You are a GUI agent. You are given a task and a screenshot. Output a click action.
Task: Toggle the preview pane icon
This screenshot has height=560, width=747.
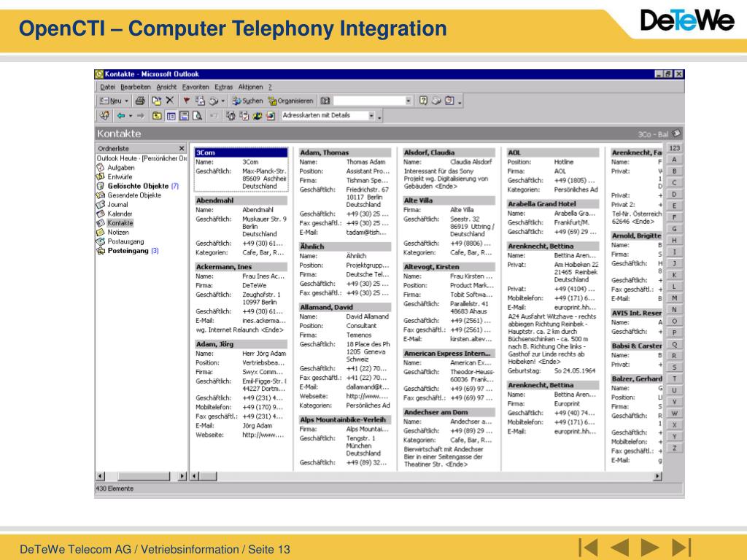tap(184, 116)
